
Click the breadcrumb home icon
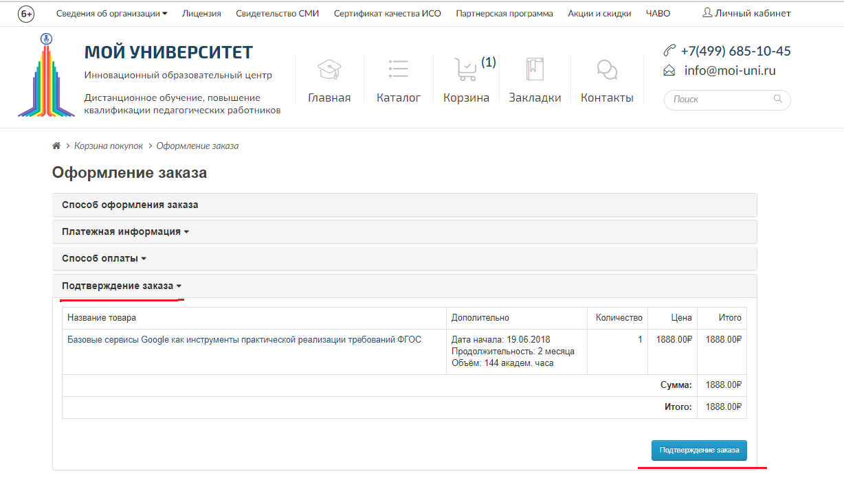coord(56,146)
